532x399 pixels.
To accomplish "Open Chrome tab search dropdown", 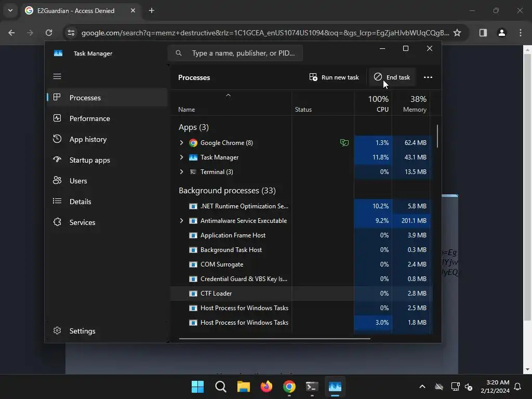I will 10,10.
